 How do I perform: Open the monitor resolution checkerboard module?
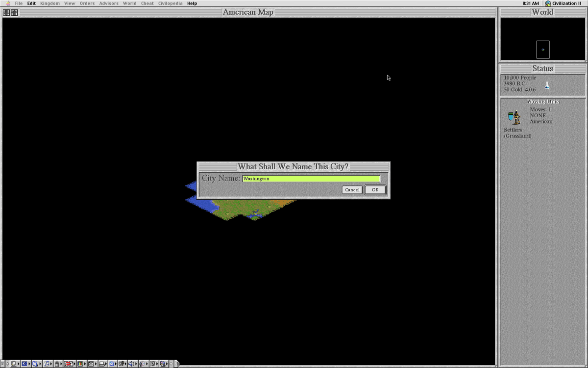pyautogui.click(x=92, y=364)
